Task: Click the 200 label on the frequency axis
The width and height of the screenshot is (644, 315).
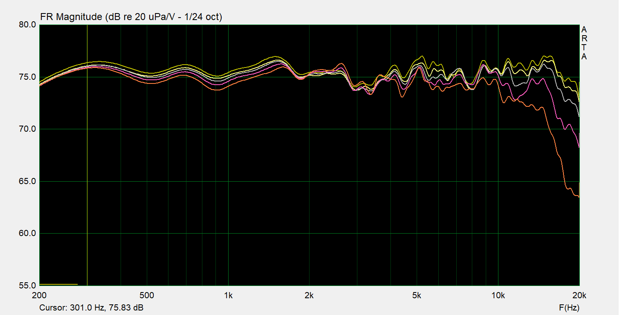Action: [39, 295]
